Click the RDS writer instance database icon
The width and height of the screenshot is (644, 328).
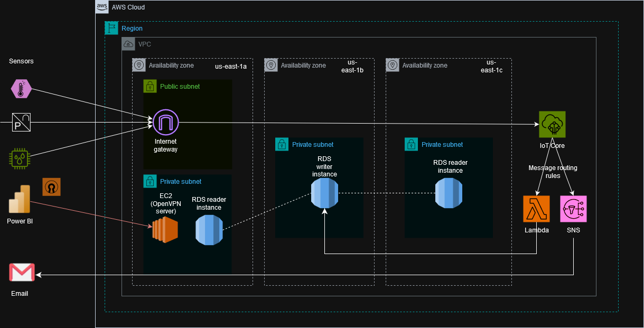coord(324,193)
